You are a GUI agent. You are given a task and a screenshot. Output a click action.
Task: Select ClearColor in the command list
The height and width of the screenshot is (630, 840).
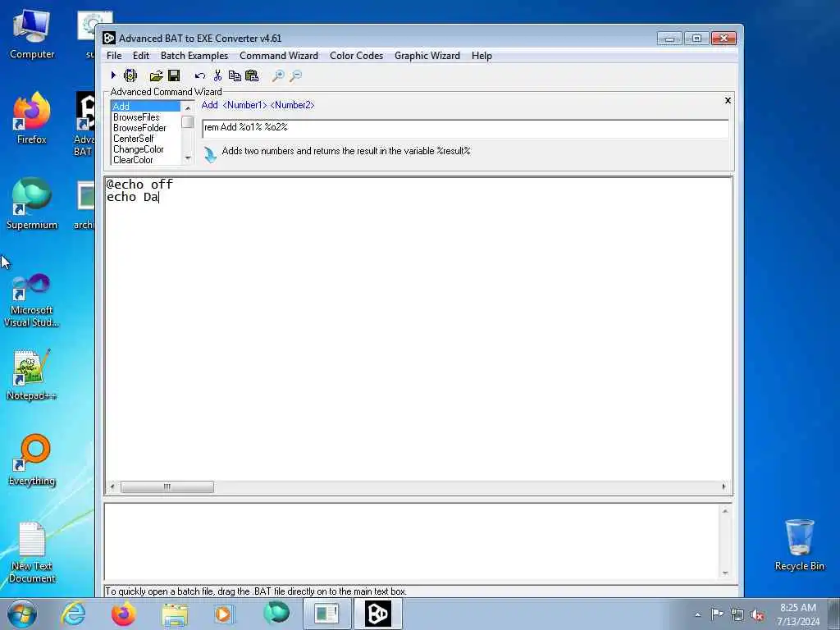pos(146,160)
